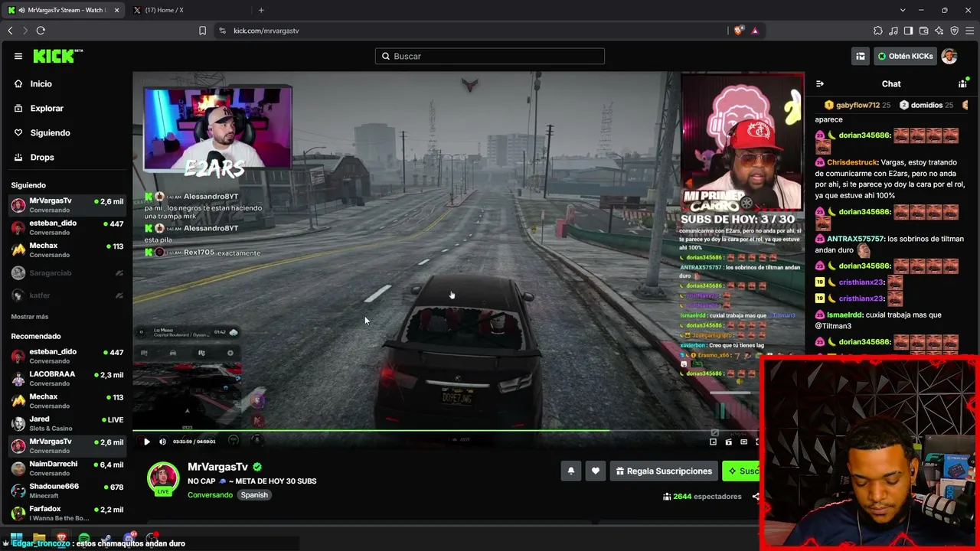Follow channel with the heart button
The width and height of the screenshot is (980, 551).
click(x=596, y=471)
